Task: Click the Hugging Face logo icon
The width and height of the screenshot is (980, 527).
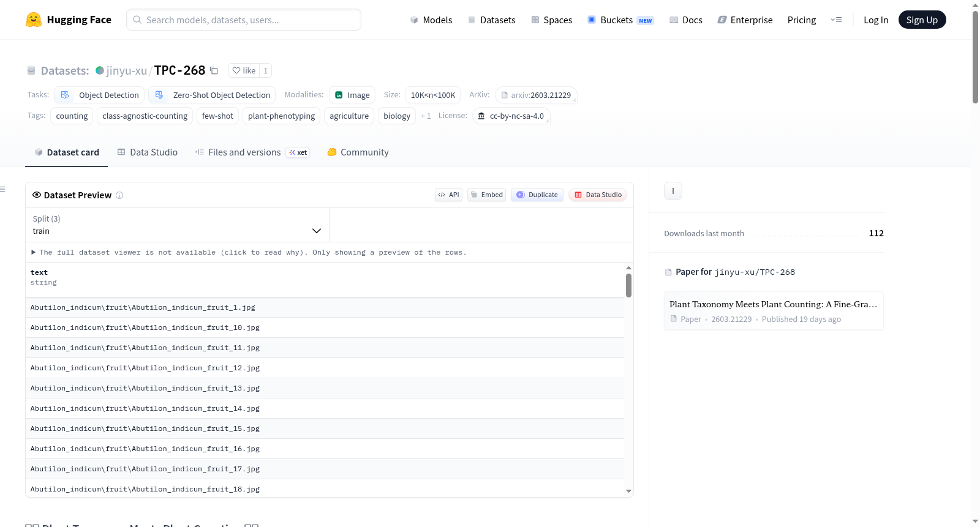Action: pyautogui.click(x=34, y=20)
